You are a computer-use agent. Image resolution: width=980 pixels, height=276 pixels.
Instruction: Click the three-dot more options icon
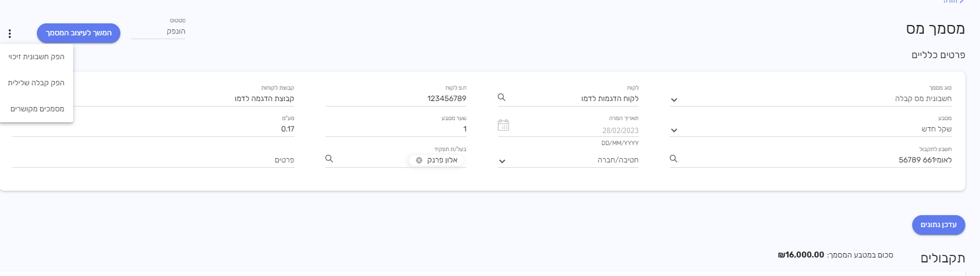coord(10,34)
